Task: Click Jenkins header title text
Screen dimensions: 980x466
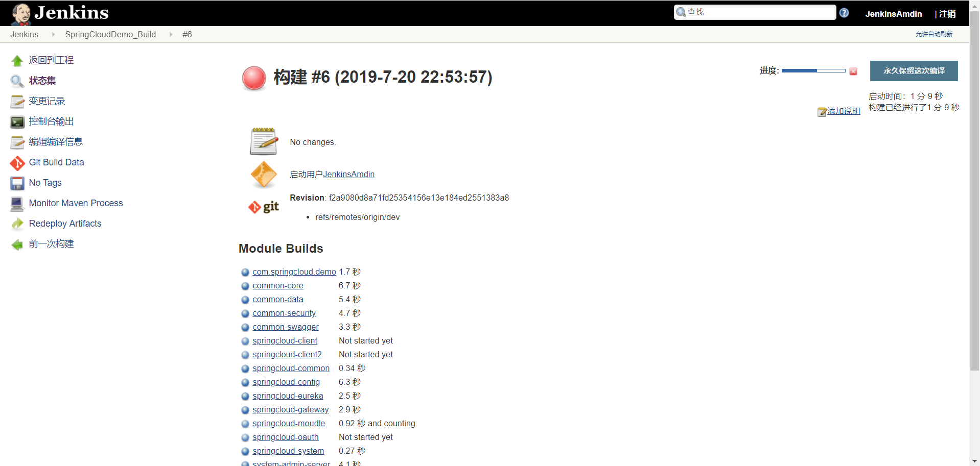Action: pyautogui.click(x=72, y=13)
